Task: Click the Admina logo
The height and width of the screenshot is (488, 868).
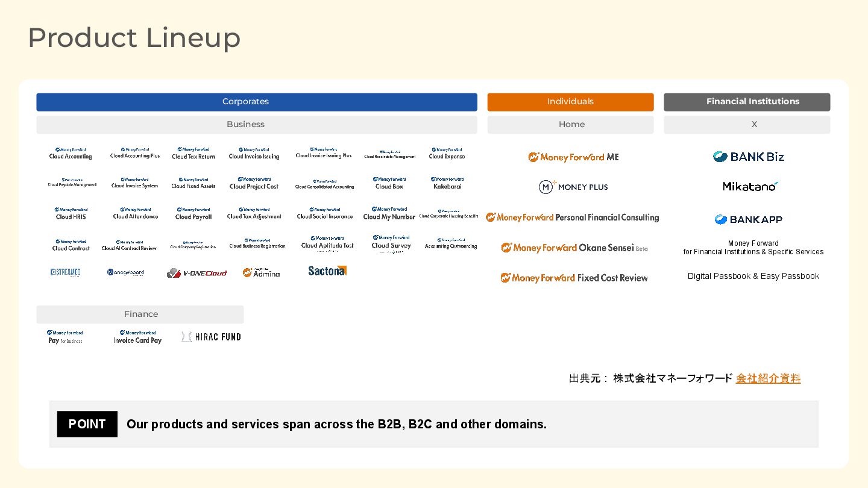Action: (262, 272)
